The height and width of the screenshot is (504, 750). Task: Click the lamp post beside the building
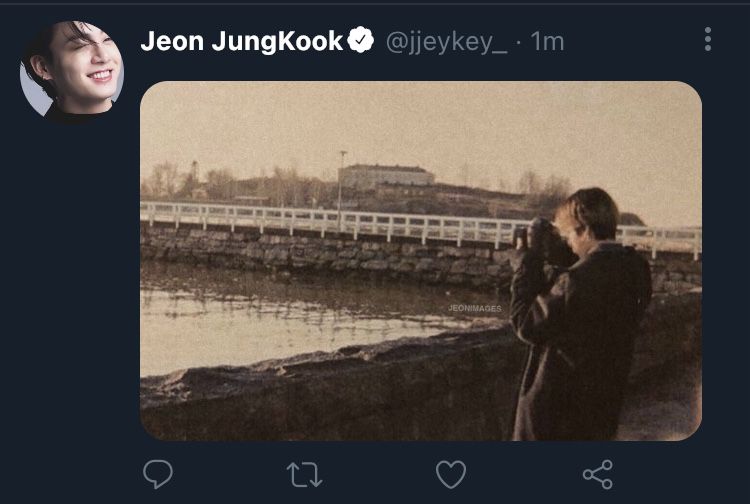[342, 175]
